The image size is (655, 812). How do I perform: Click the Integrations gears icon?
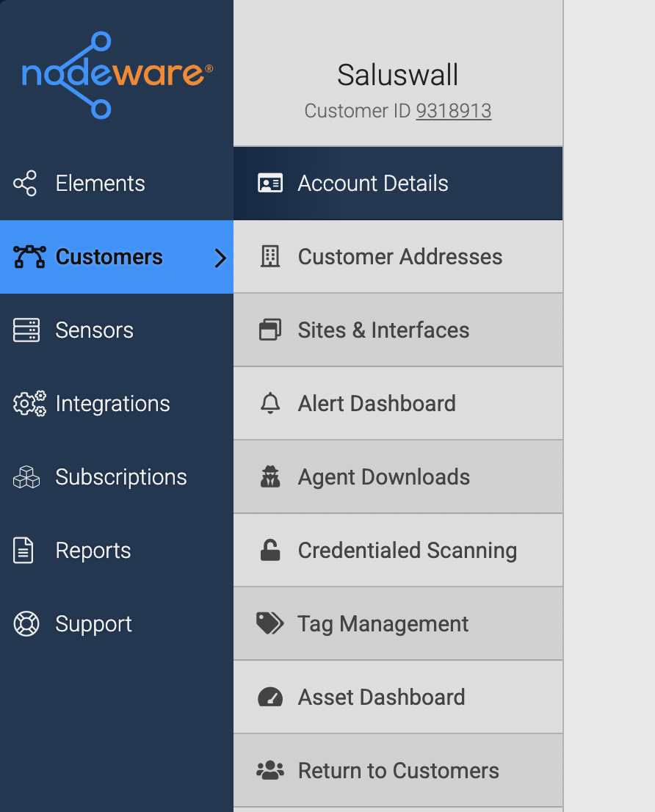pyautogui.click(x=29, y=404)
